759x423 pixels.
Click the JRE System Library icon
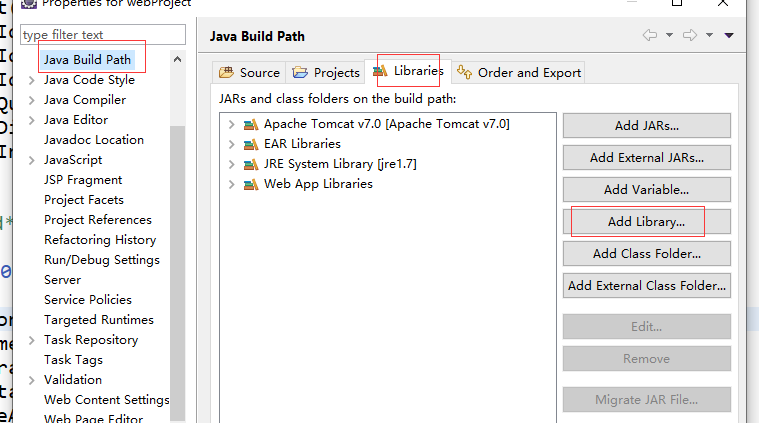249,164
